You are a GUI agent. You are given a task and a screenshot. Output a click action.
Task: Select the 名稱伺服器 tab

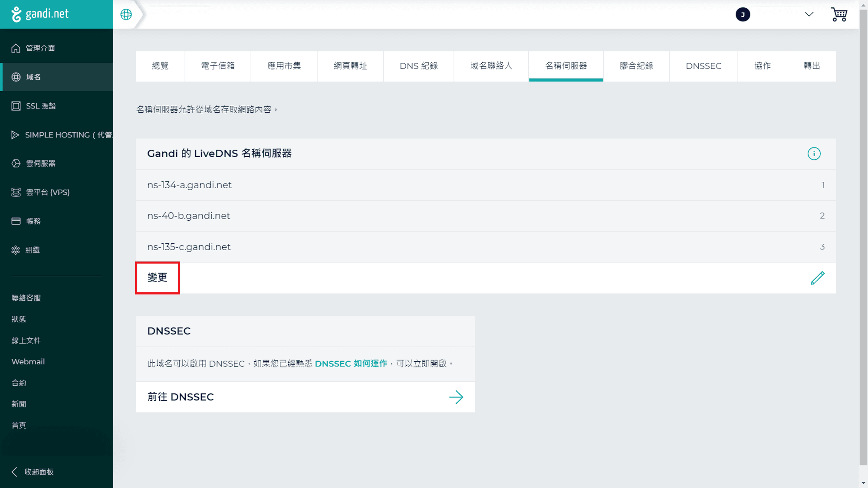point(566,66)
